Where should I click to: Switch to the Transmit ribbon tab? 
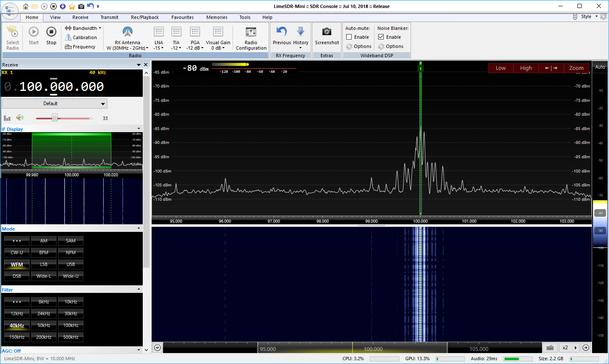pyautogui.click(x=109, y=17)
